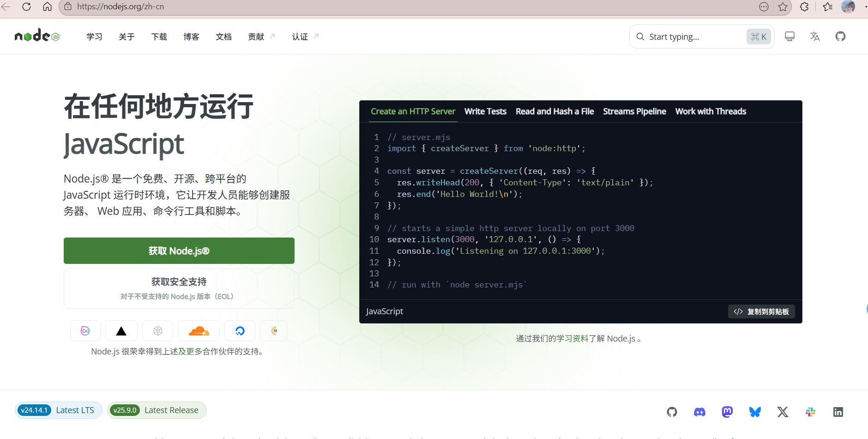Toggle the theme via the monitor icon
Image resolution: width=868 pixels, height=439 pixels.
click(x=790, y=36)
